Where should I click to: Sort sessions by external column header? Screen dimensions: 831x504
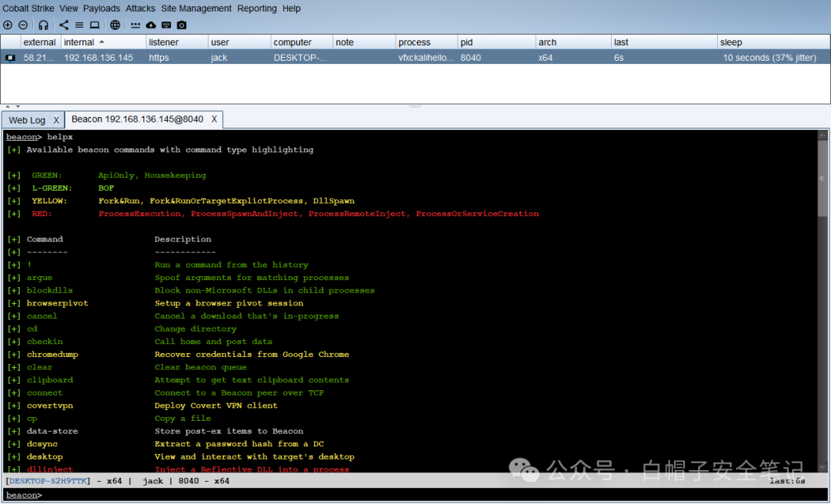40,42
